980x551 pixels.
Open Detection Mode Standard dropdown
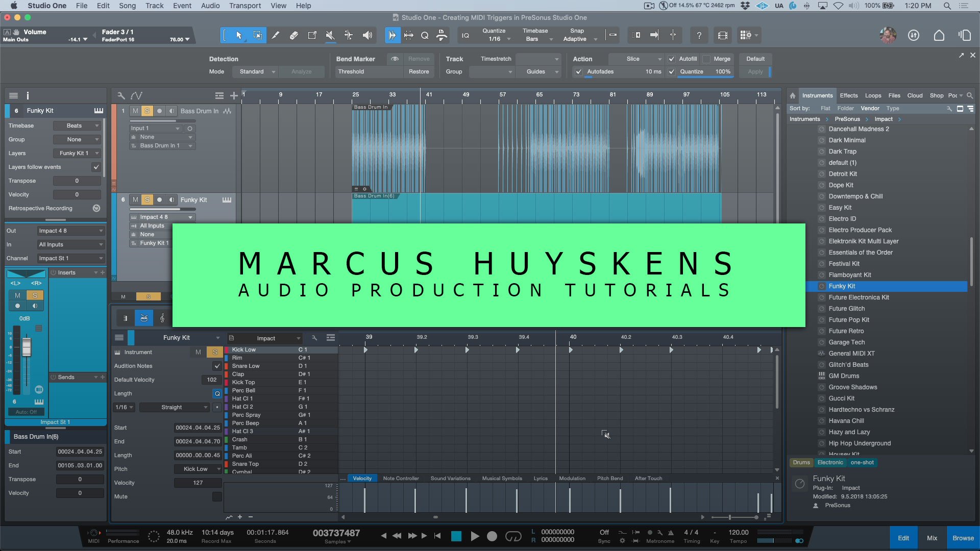click(x=255, y=72)
